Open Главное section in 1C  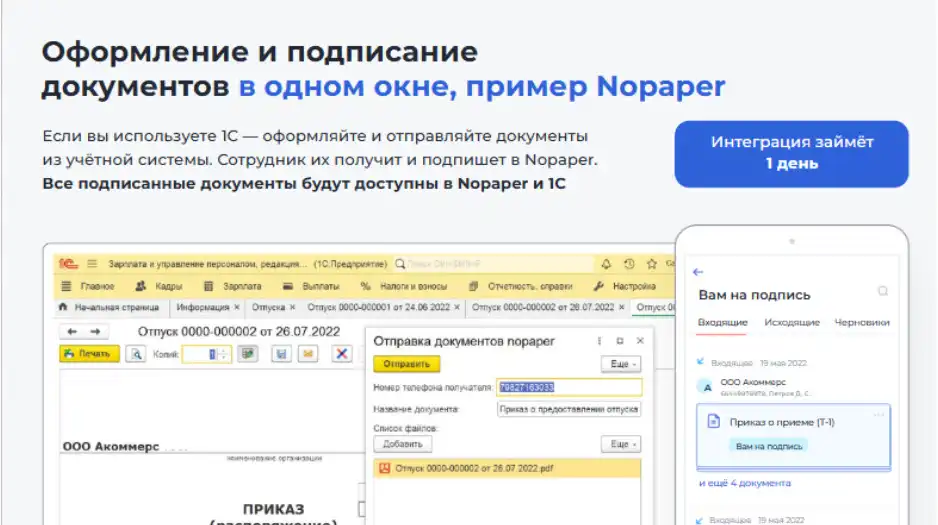point(88,286)
